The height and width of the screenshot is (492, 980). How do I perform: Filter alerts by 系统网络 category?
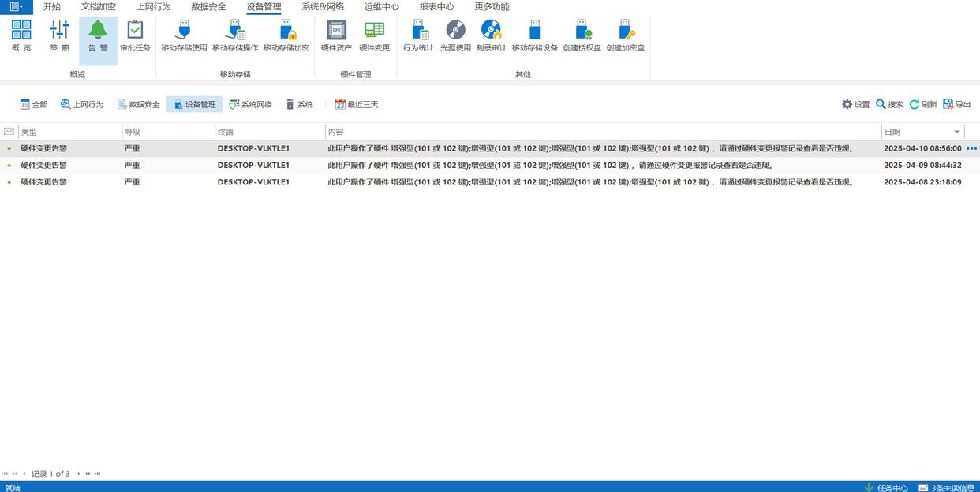click(x=250, y=104)
